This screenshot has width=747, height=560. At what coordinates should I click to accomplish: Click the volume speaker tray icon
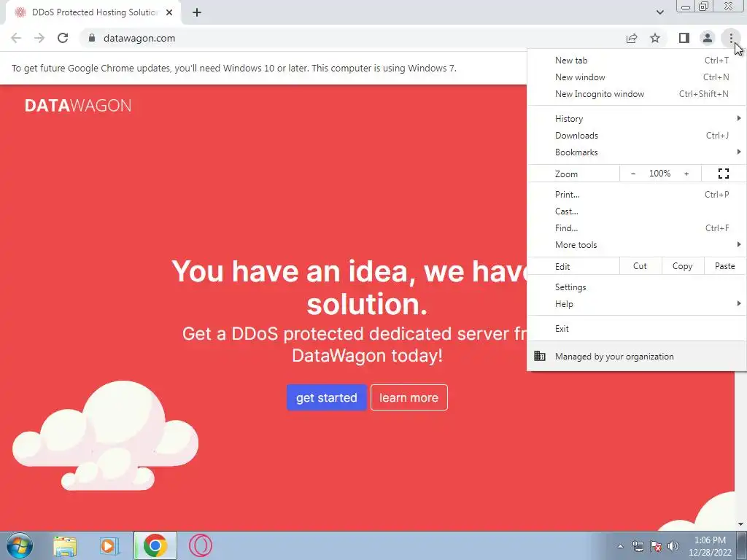[673, 546]
